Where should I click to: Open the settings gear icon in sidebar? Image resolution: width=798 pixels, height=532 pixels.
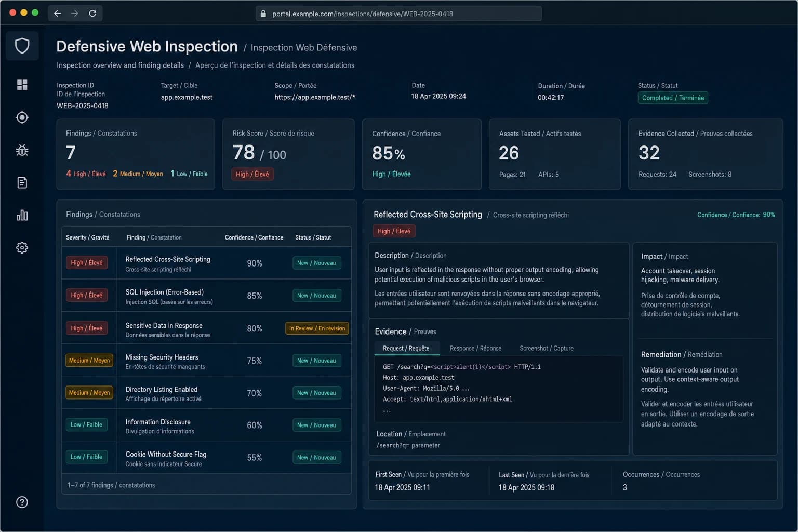(x=22, y=248)
